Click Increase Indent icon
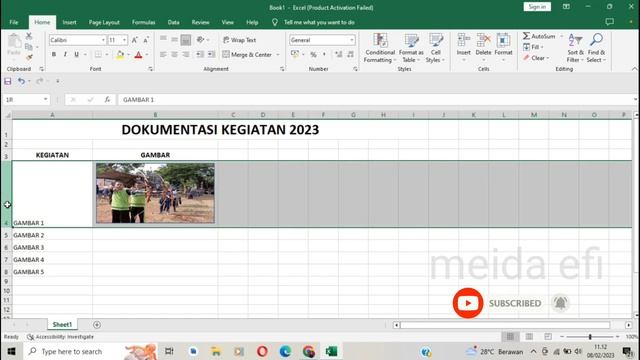 [211, 54]
